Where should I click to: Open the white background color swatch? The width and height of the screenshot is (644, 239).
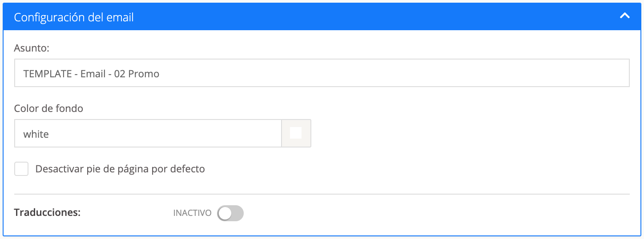pos(296,133)
